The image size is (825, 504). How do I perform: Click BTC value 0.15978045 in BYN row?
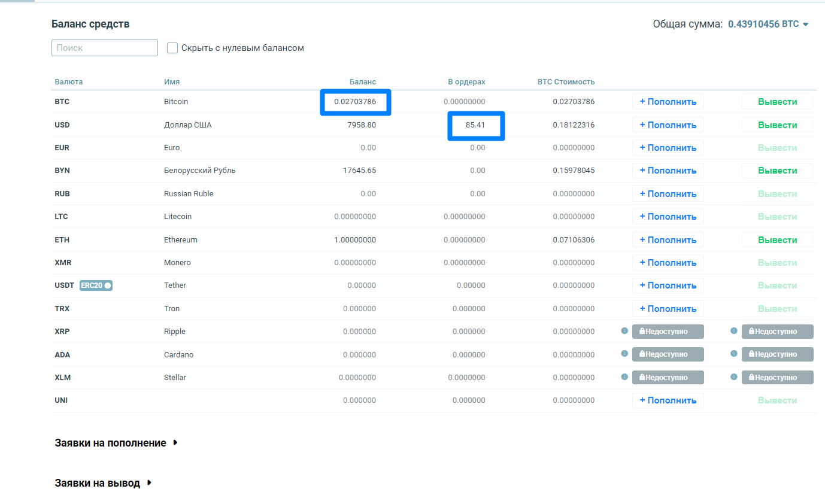click(574, 171)
